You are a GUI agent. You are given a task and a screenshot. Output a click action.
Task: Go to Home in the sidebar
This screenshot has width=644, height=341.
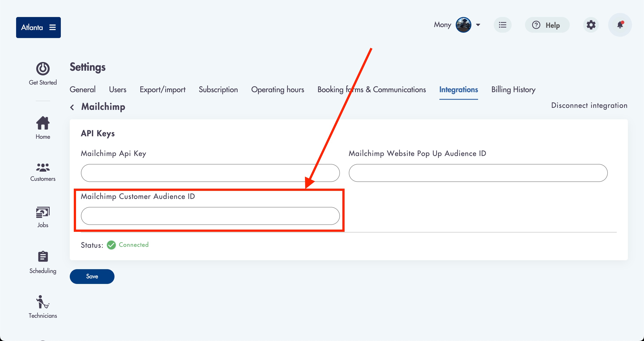43,128
